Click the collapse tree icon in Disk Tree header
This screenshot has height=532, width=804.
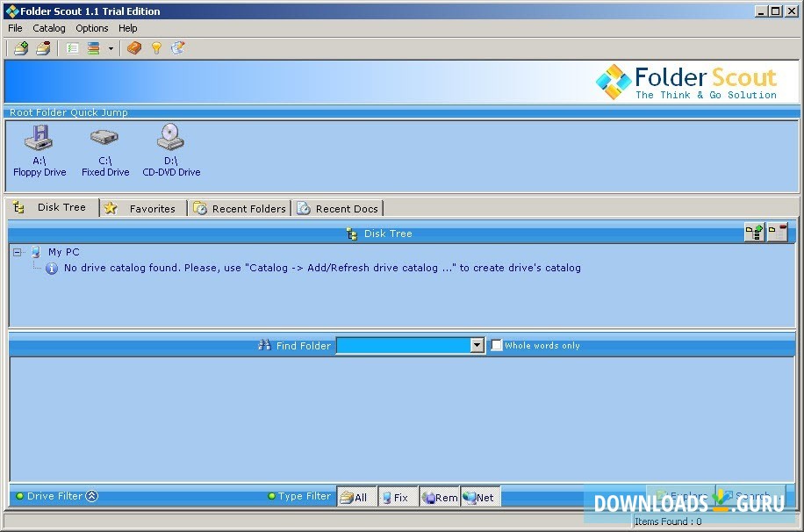(778, 233)
